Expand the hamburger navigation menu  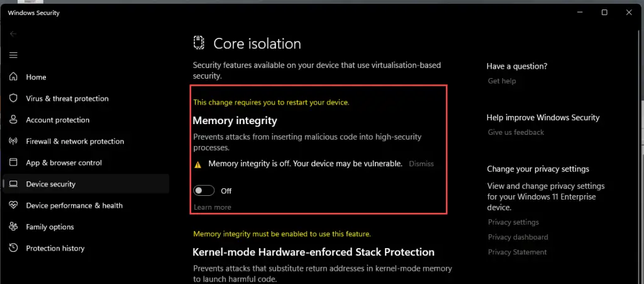pos(13,55)
